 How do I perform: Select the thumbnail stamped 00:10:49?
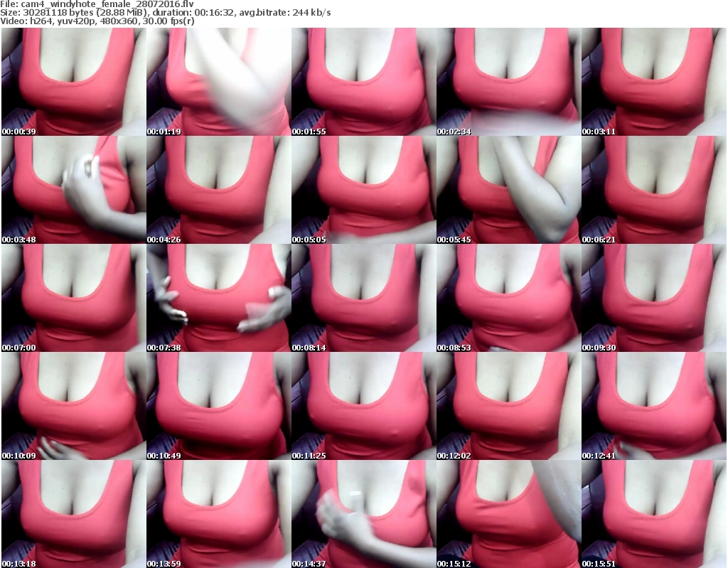coord(219,406)
